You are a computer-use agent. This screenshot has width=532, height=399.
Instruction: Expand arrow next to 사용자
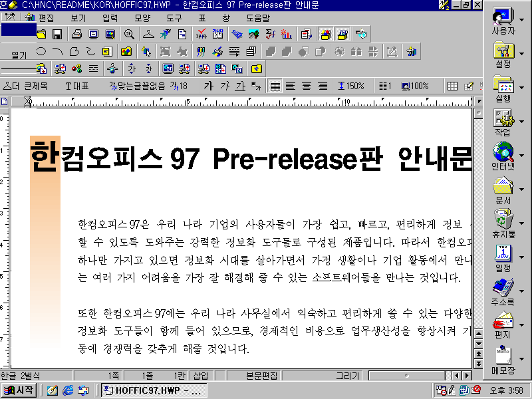pos(522,20)
